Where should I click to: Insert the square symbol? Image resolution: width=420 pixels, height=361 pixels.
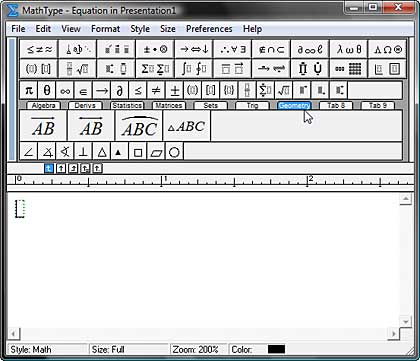click(138, 152)
